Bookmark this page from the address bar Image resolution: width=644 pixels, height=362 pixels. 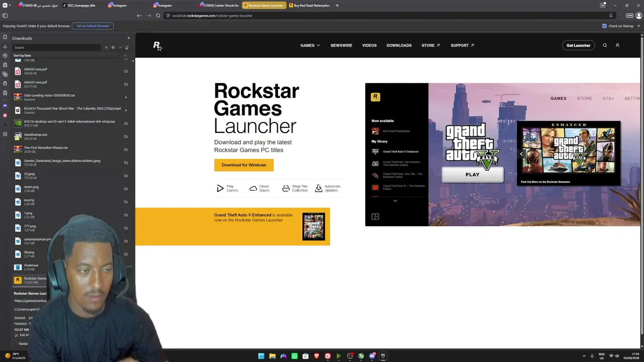611,16
